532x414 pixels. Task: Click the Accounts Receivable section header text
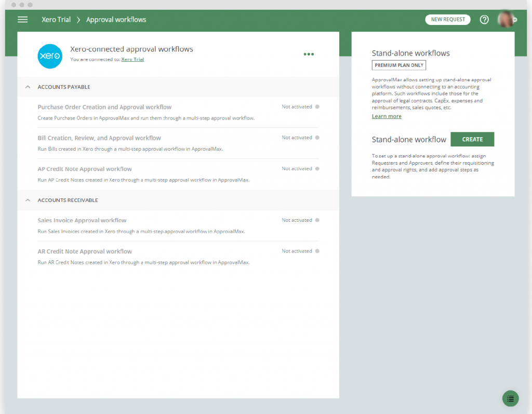(x=68, y=200)
